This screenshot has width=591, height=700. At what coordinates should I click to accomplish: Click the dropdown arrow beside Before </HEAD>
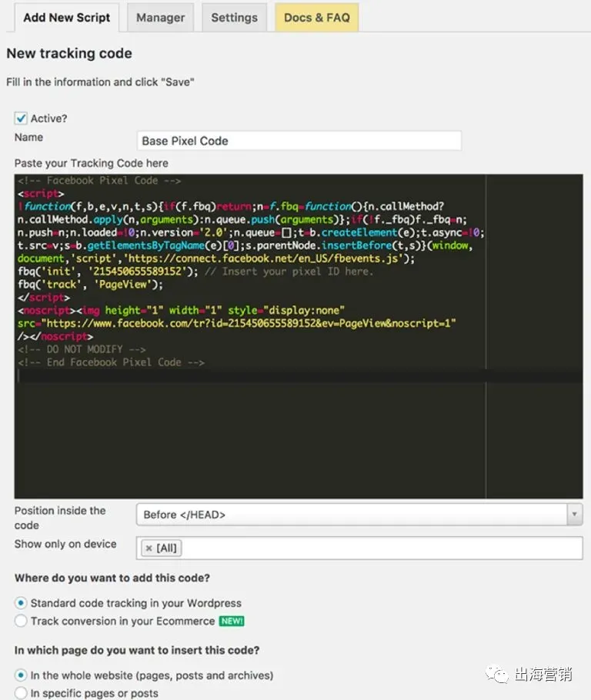[574, 515]
